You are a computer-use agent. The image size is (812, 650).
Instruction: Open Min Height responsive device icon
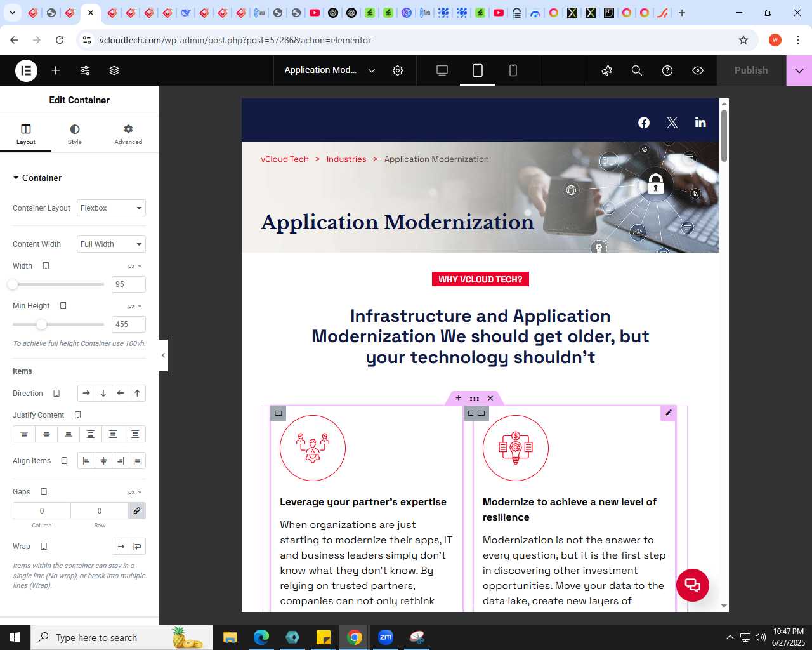[63, 306]
